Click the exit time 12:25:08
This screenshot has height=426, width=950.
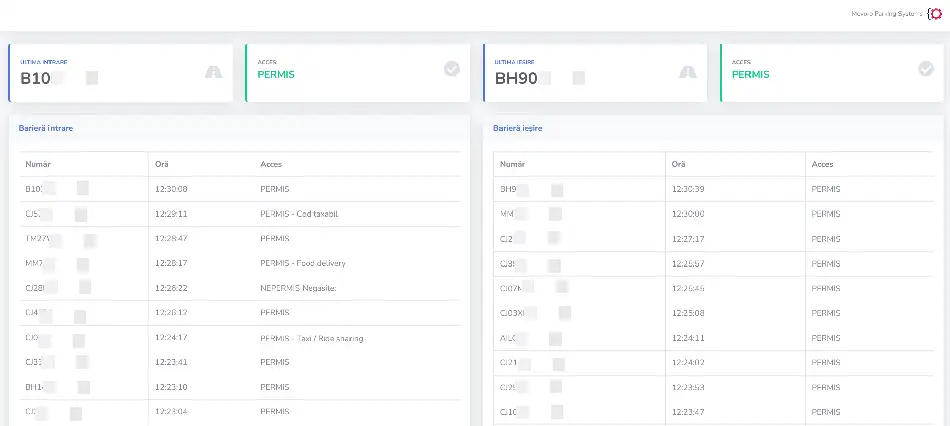pos(688,313)
